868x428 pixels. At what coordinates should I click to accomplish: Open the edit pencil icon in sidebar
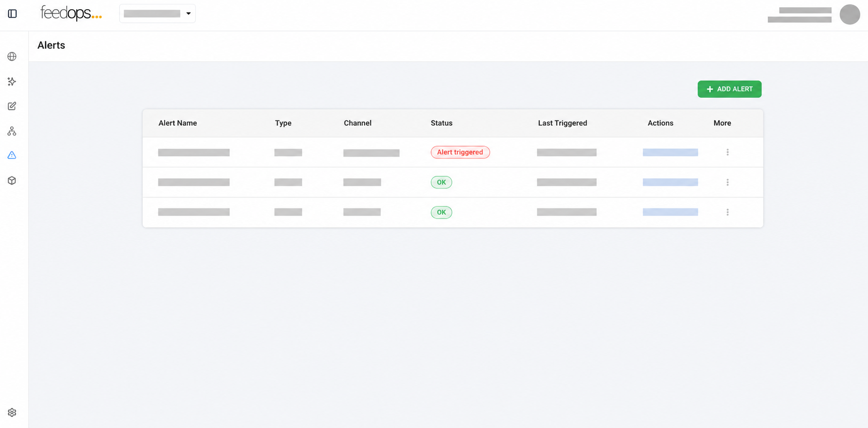(12, 106)
